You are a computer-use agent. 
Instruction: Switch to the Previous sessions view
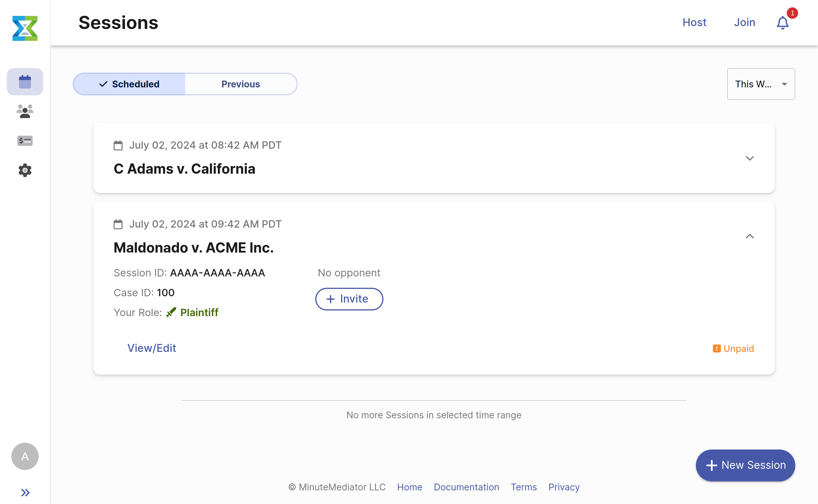click(241, 84)
